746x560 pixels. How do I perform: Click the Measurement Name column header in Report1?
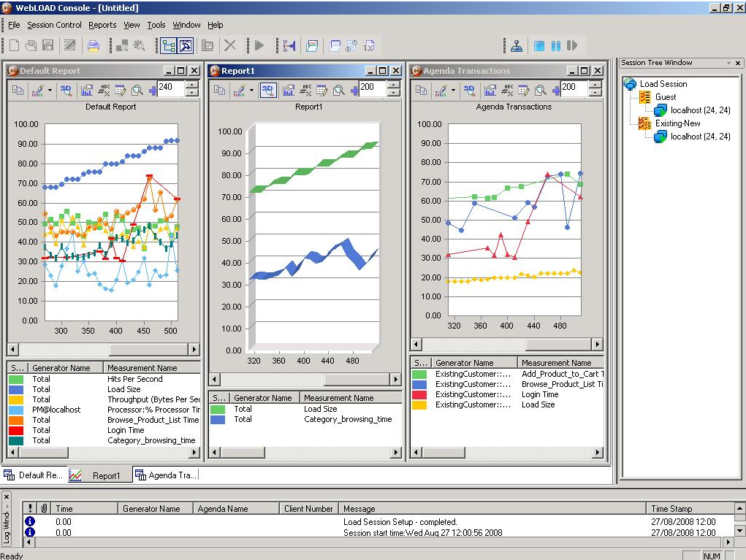pos(351,398)
